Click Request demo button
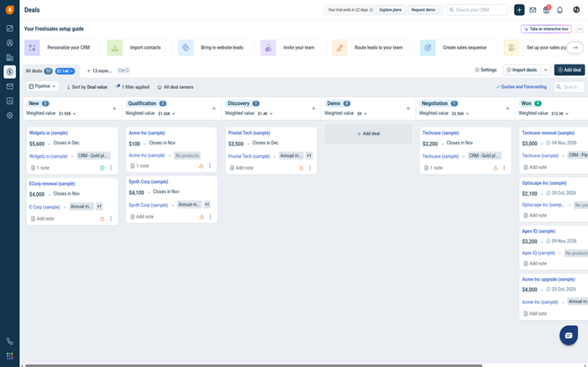The height and width of the screenshot is (367, 588). pyautogui.click(x=423, y=10)
